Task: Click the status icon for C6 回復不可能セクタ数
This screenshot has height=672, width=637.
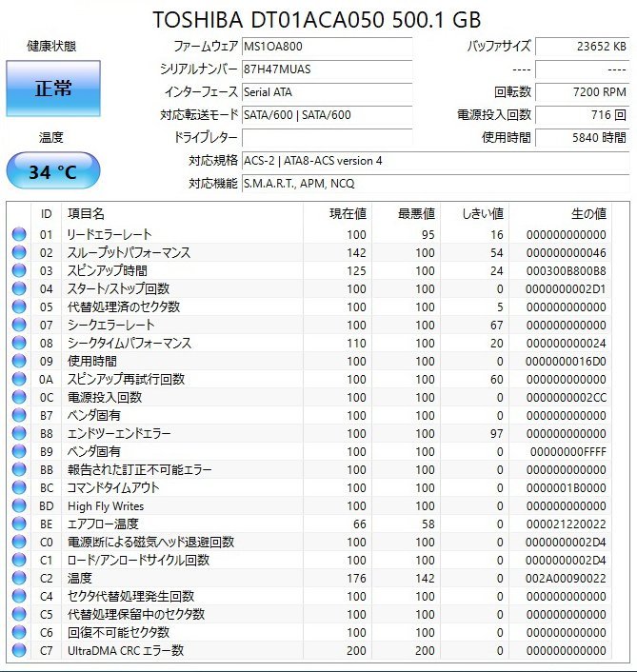Action: (19, 632)
